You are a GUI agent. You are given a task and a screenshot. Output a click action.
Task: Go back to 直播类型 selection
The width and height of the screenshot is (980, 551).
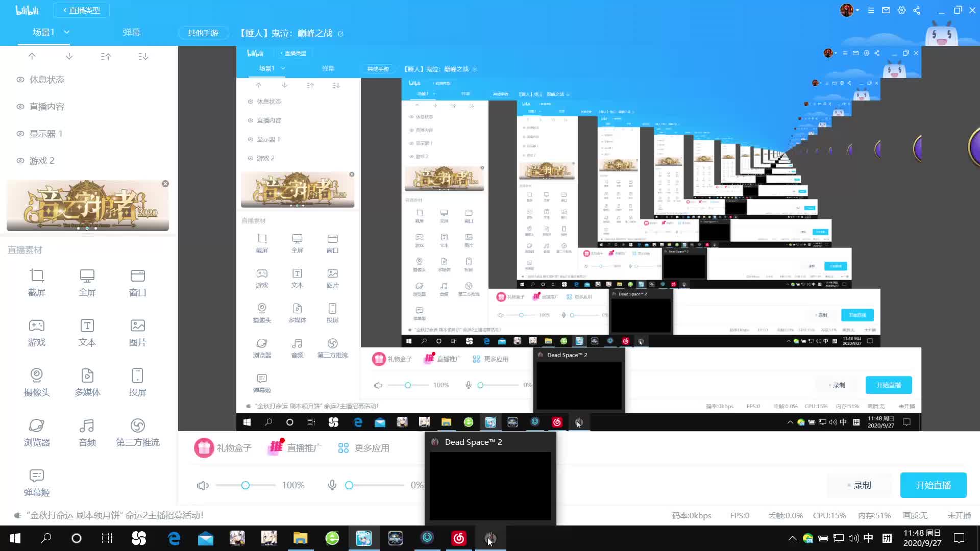pos(82,10)
